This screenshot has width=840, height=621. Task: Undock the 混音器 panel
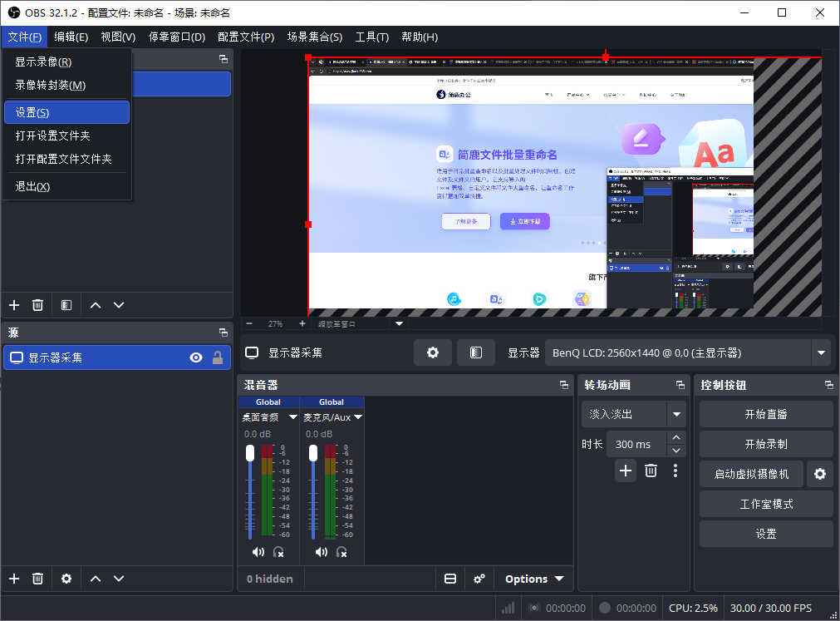(564, 385)
